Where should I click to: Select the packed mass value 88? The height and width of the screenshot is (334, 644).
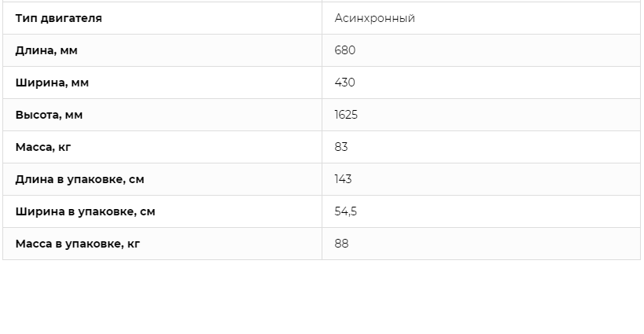coord(342,244)
